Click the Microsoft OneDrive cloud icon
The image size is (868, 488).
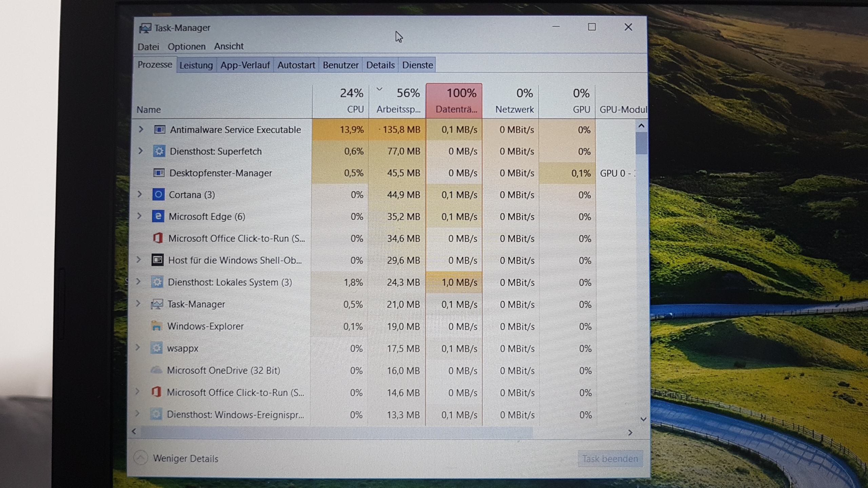[156, 370]
